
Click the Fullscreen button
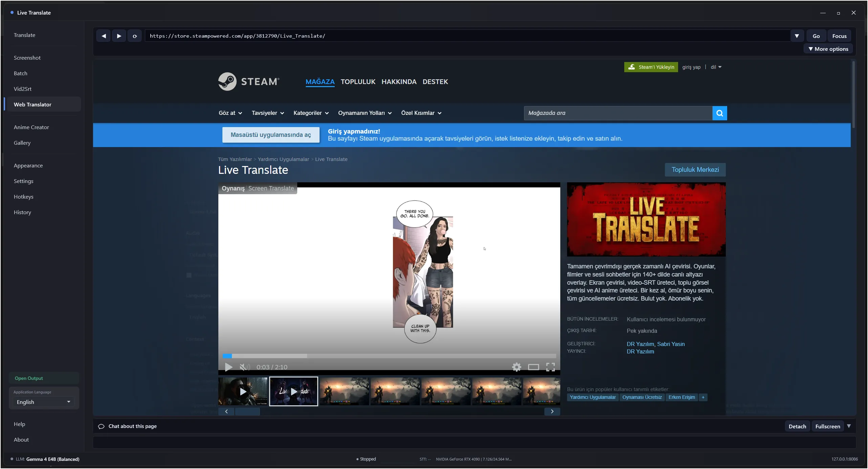coord(827,426)
